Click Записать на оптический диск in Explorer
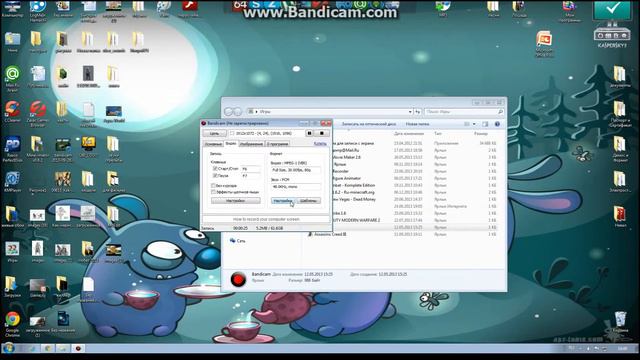 pos(368,124)
